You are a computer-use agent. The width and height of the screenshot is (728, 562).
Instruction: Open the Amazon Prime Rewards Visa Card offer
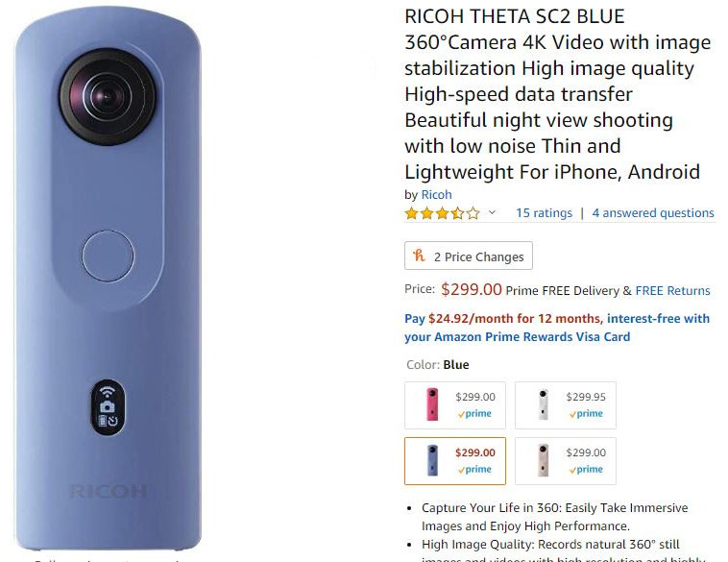click(557, 328)
